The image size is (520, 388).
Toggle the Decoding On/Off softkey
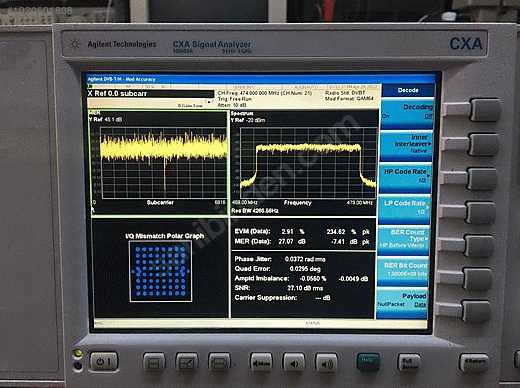pyautogui.click(x=407, y=112)
